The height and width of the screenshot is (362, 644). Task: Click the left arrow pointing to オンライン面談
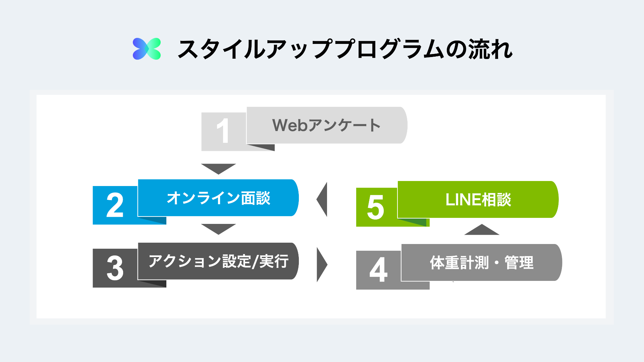323,199
